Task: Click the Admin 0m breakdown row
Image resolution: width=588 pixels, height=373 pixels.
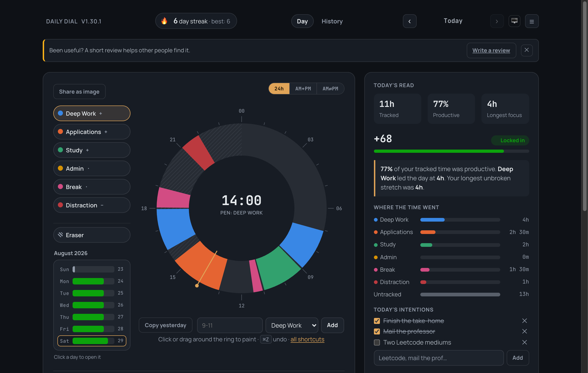Action: pos(451,257)
